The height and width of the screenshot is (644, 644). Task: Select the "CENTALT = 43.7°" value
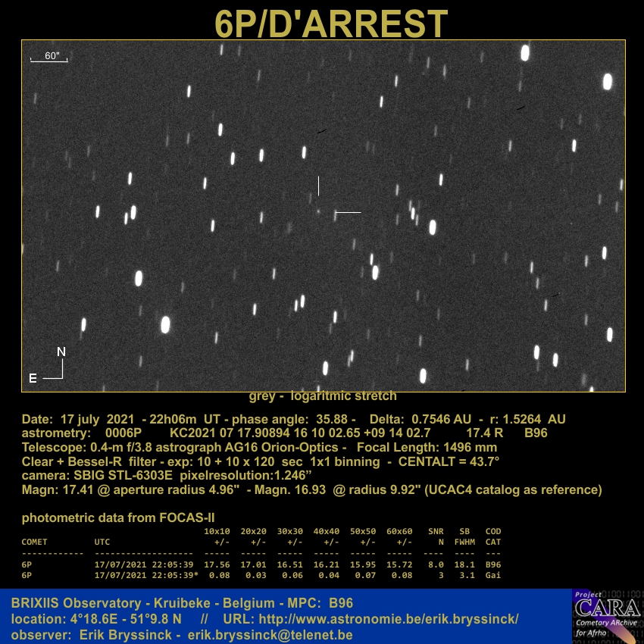449,461
